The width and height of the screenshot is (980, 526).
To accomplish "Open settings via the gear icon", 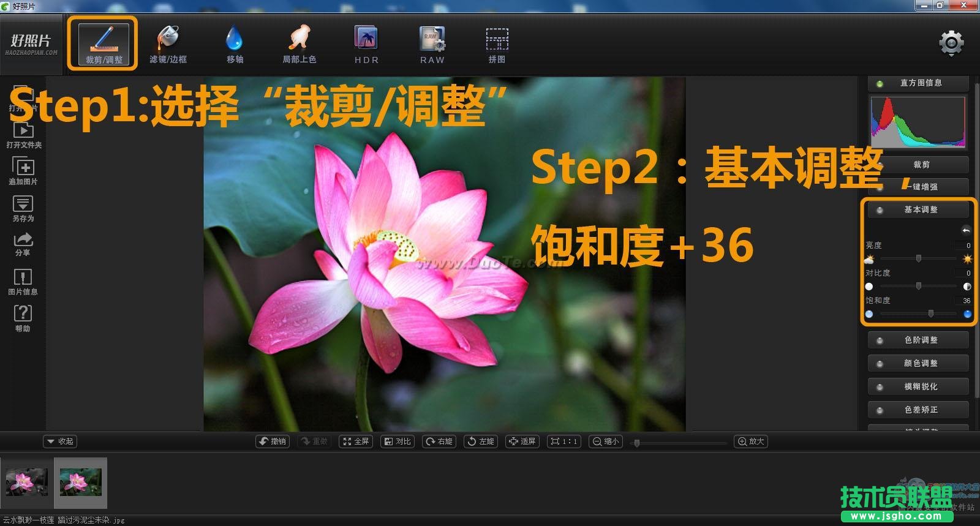I will click(951, 43).
